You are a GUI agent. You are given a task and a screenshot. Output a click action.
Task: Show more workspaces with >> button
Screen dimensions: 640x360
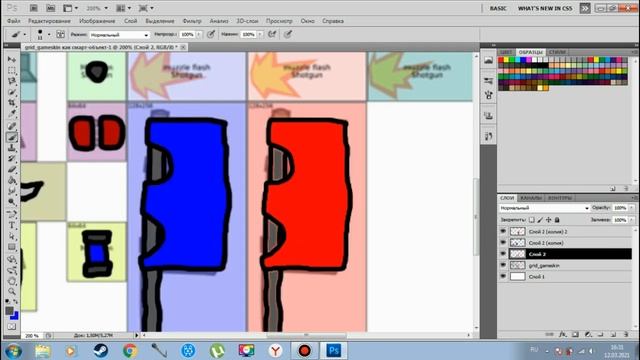pyautogui.click(x=585, y=8)
